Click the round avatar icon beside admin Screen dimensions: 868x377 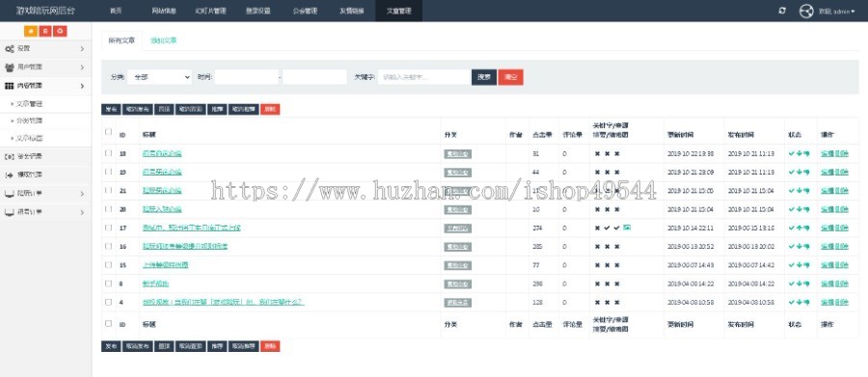806,11
